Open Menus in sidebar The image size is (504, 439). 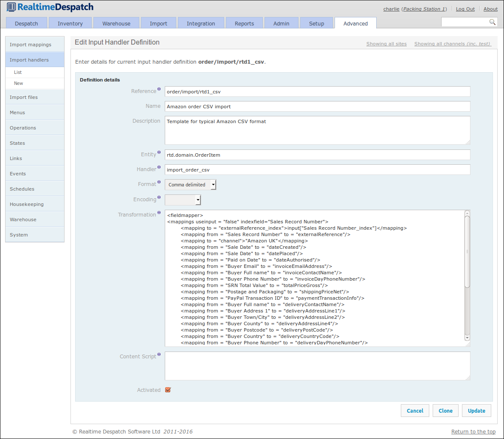coord(35,113)
